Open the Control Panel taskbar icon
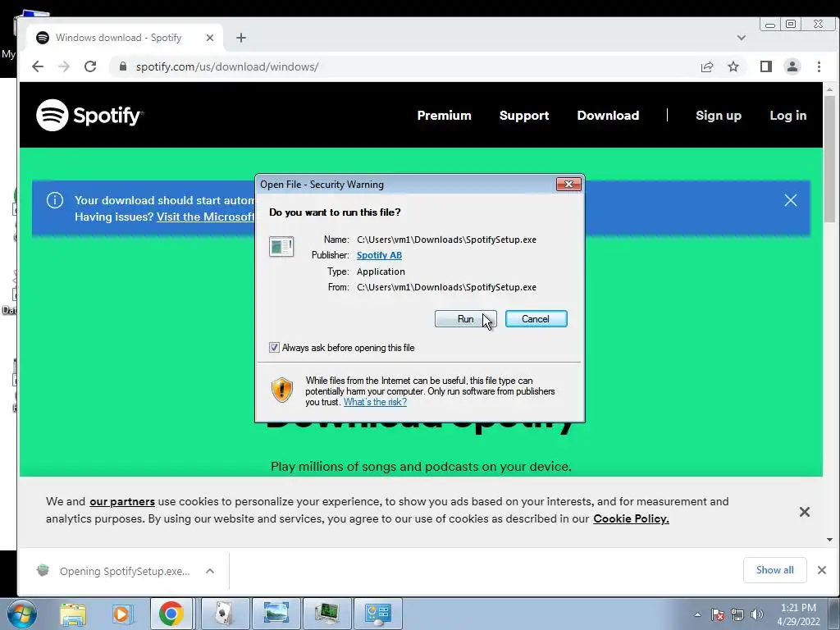Image resolution: width=840 pixels, height=630 pixels. [x=377, y=614]
